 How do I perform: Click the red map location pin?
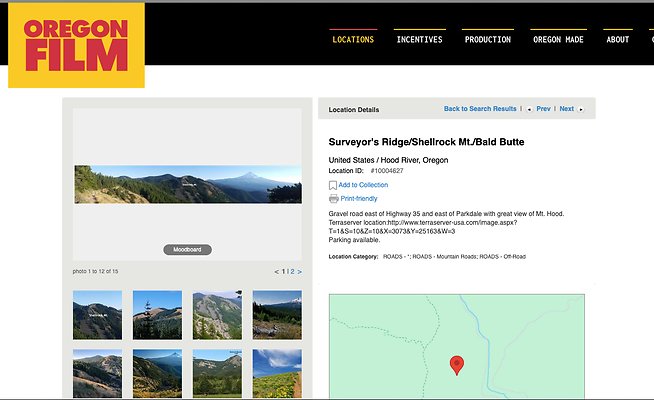[457, 364]
